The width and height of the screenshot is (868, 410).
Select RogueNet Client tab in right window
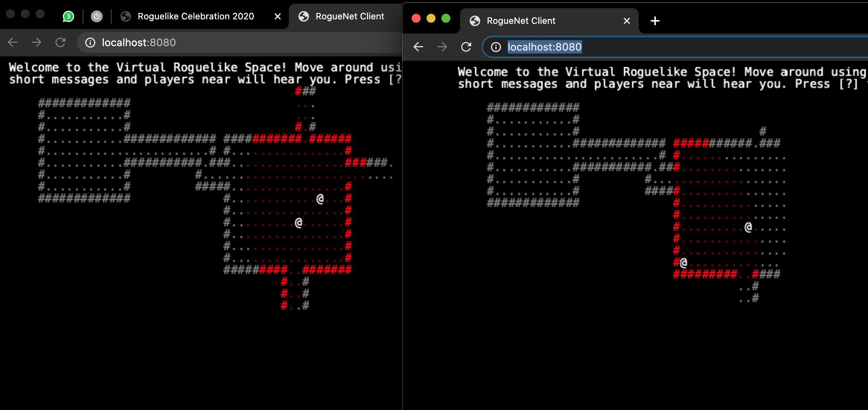click(520, 21)
